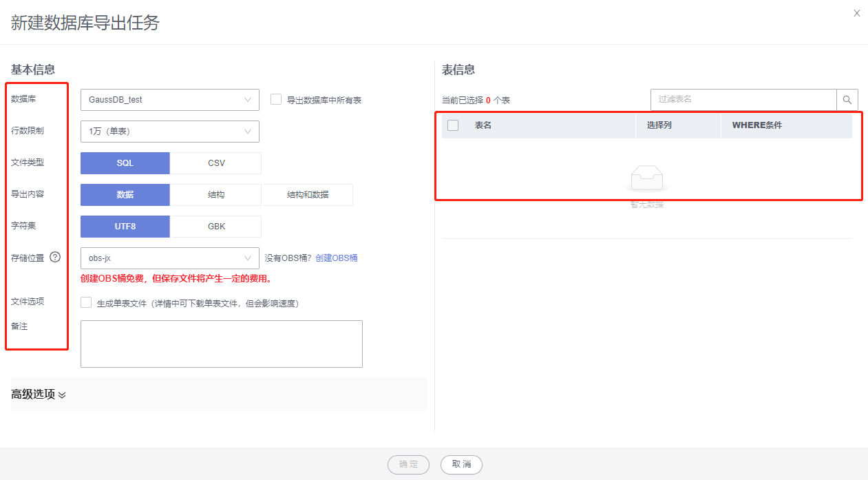Click the 文件类型 label
Image resolution: width=868 pixels, height=480 pixels.
[x=28, y=163]
